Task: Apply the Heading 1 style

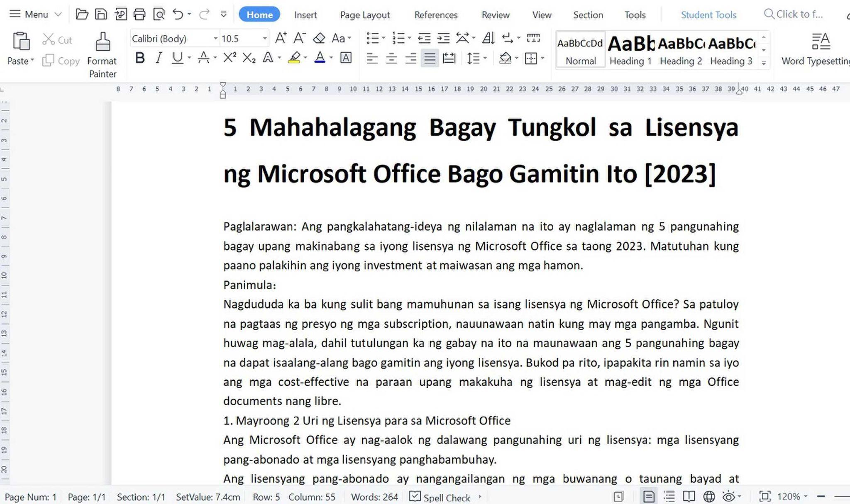Action: point(630,50)
